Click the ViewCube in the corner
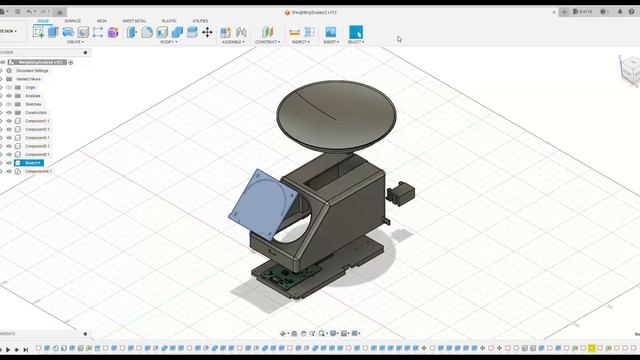Screen dimensions: 640x360 click(x=630, y=71)
